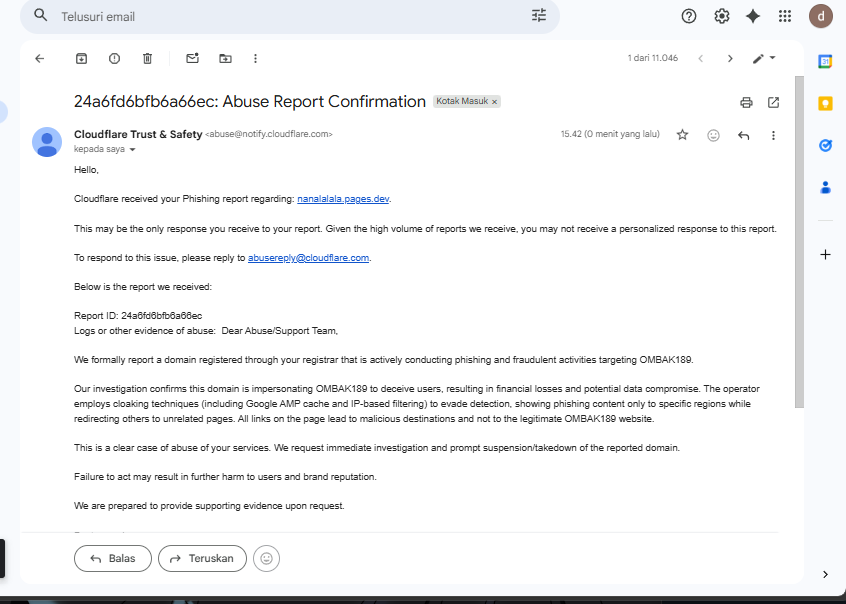
Task: Click sender profile avatar
Action: pyautogui.click(x=47, y=142)
